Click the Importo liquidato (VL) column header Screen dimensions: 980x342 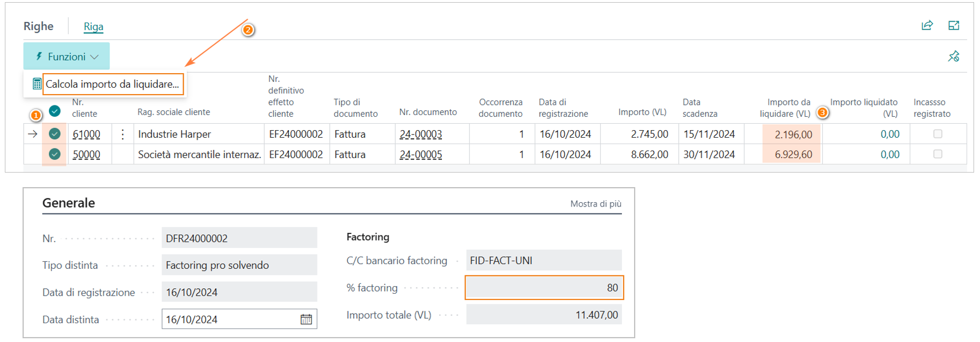tap(863, 108)
